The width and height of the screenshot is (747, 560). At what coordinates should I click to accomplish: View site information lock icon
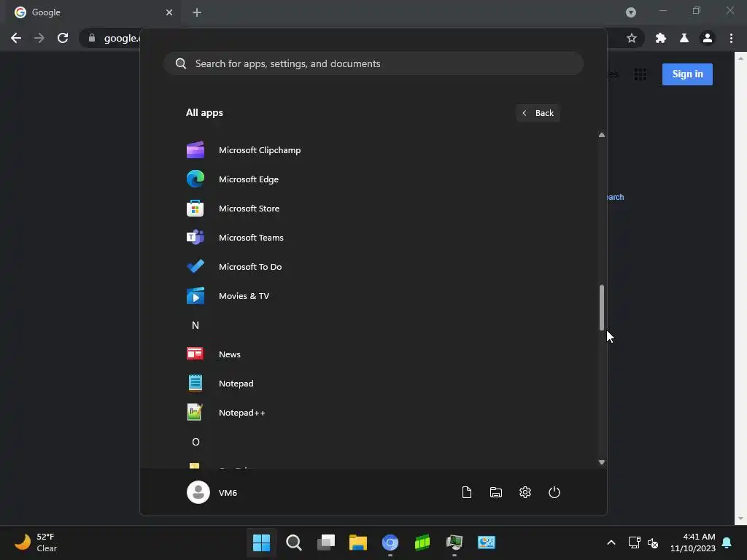tap(92, 38)
